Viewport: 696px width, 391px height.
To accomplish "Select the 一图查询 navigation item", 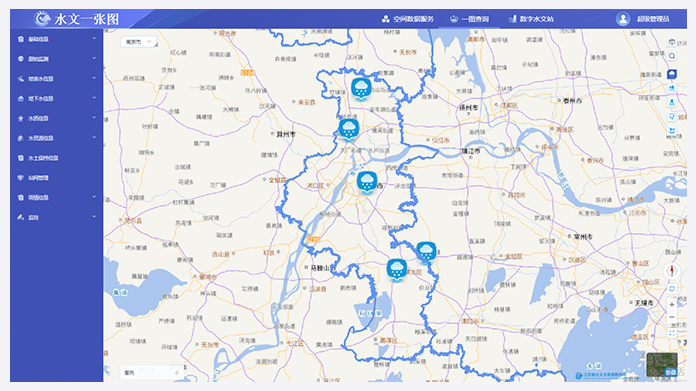I will 469,19.
